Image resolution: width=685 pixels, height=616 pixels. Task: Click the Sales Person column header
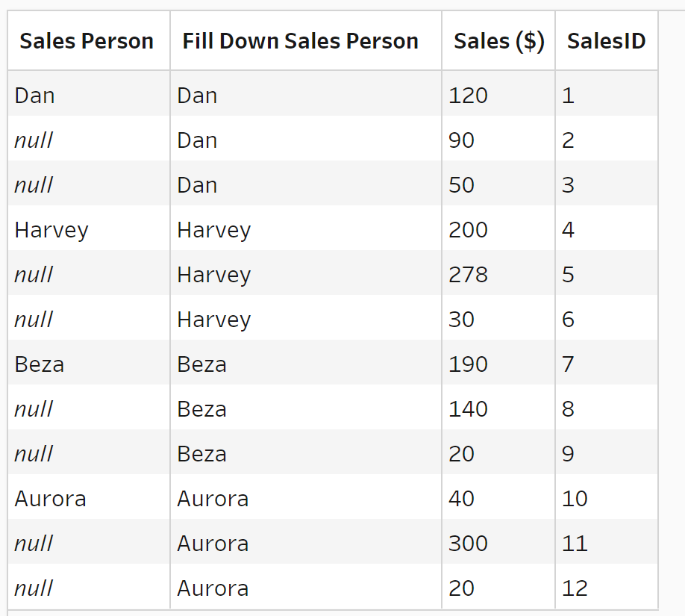click(x=87, y=41)
